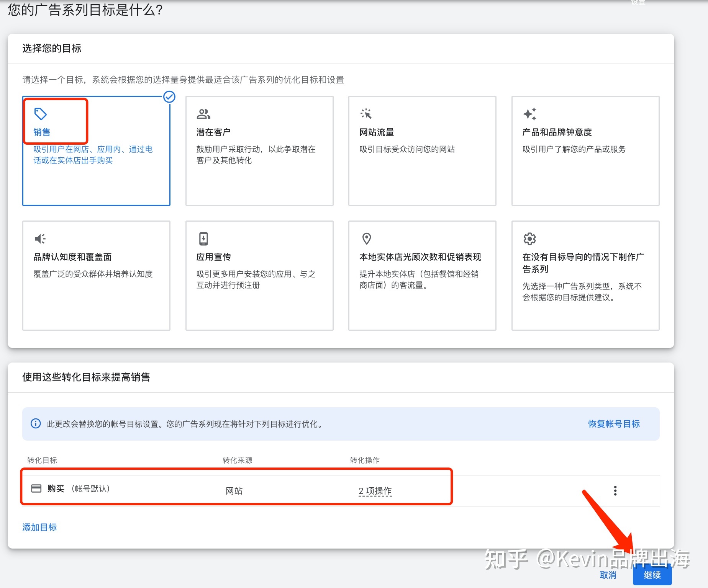This screenshot has height=588, width=708.
Task: Click the 转化操作 column header
Action: pyautogui.click(x=365, y=460)
